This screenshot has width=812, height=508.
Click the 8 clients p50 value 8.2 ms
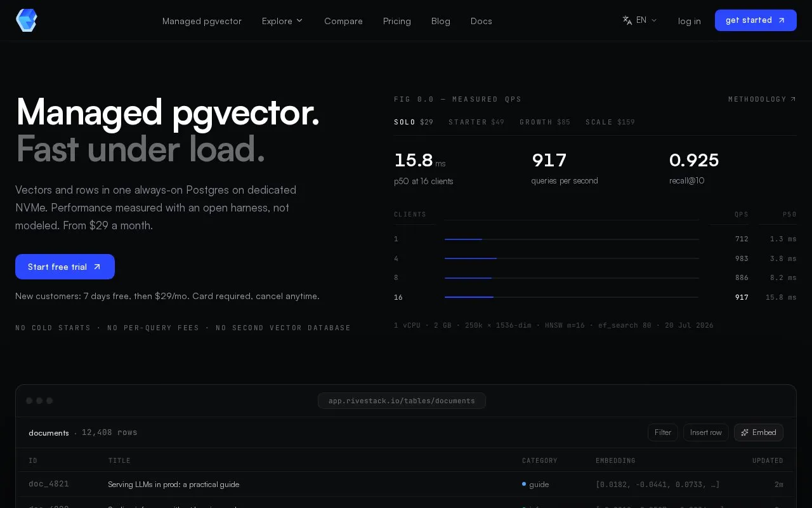click(x=783, y=277)
